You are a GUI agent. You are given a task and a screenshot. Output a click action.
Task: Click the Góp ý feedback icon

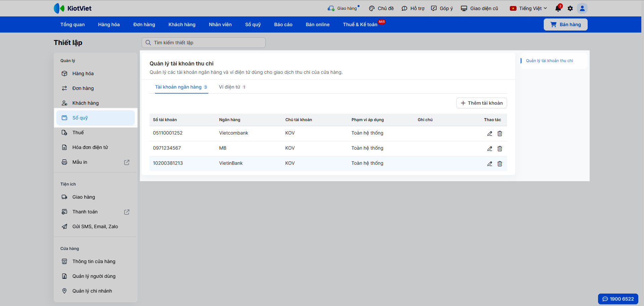[x=434, y=8]
